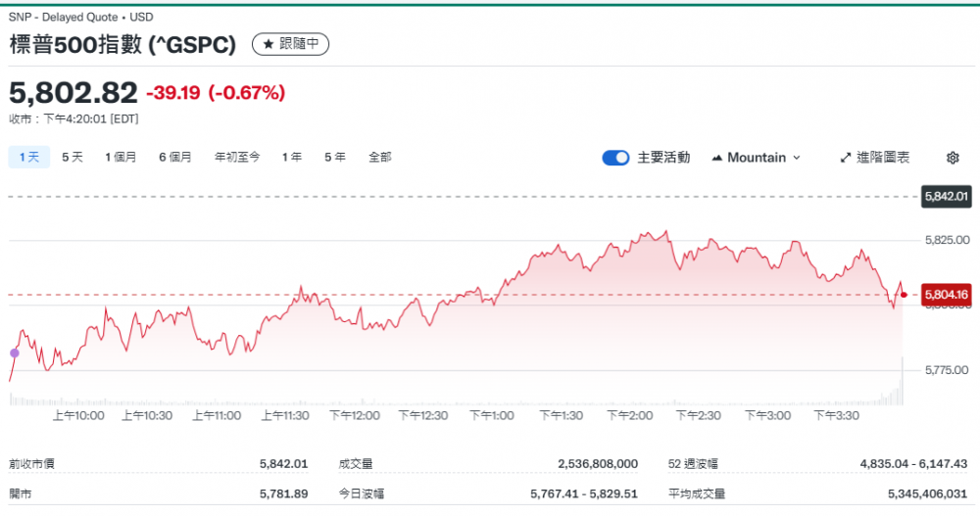980x516 pixels.
Task: Switch chart to 6個月 range
Action: (175, 157)
